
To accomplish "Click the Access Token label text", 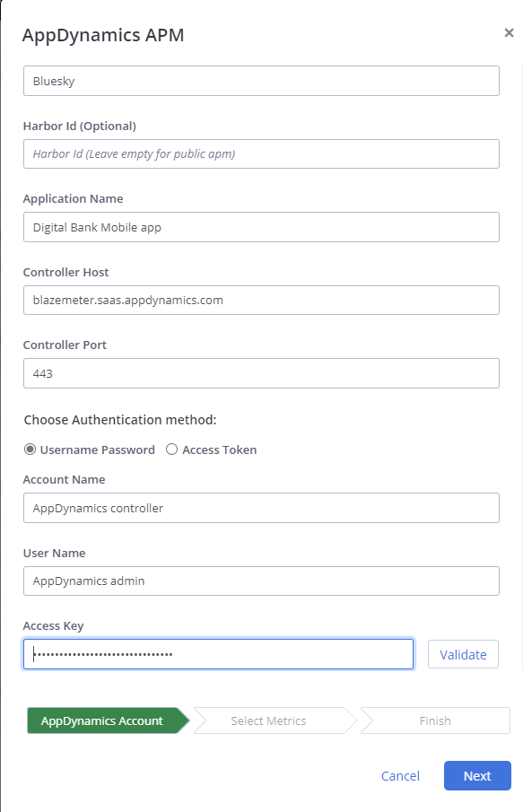I will pyautogui.click(x=220, y=450).
